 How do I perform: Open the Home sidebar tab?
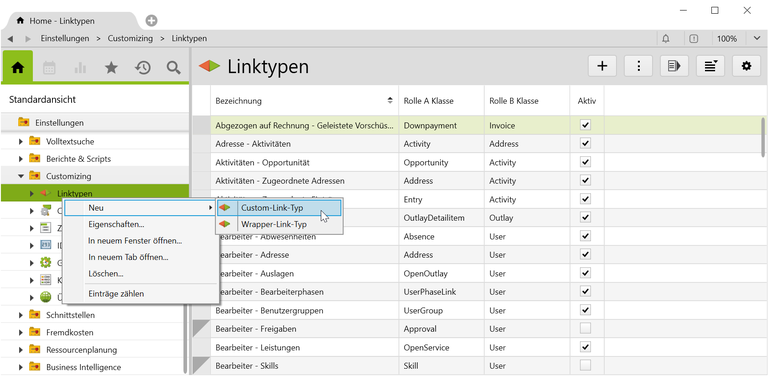click(18, 68)
